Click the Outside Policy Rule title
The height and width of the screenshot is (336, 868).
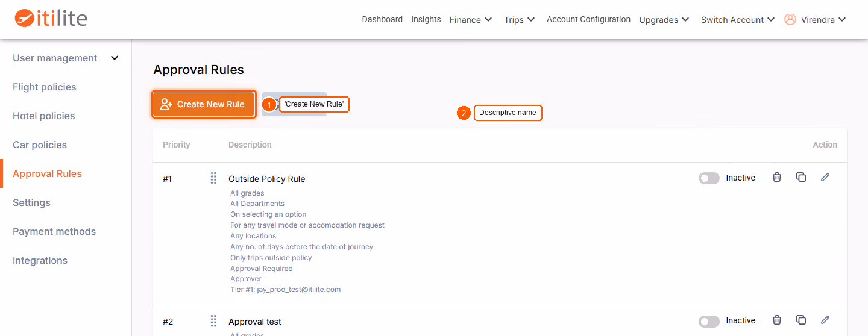[267, 179]
